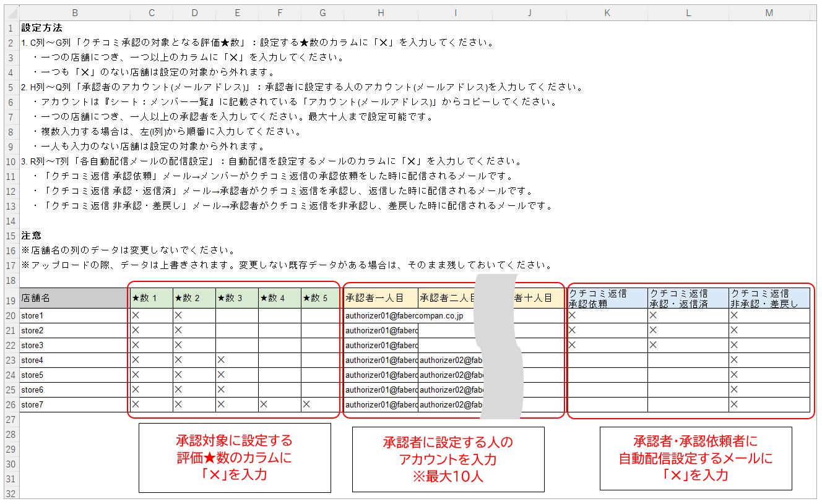Click the ★数 4 header cell
Image resolution: width=822 pixels, height=504 pixels.
[x=280, y=298]
